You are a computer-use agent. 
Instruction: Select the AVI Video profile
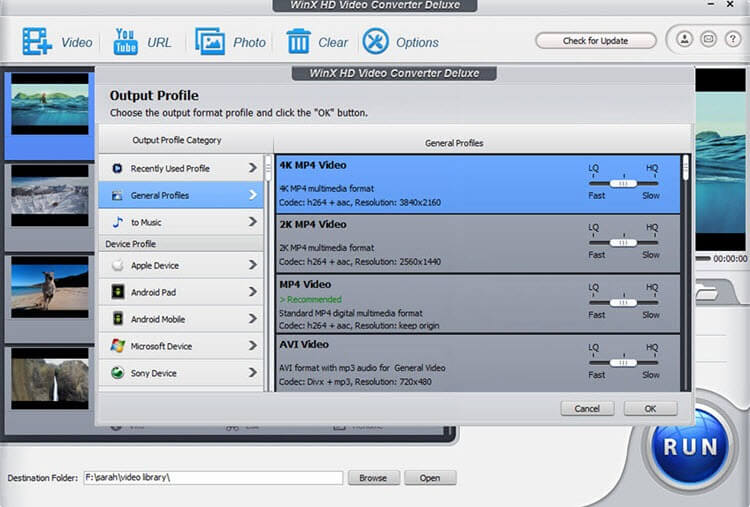(478, 363)
